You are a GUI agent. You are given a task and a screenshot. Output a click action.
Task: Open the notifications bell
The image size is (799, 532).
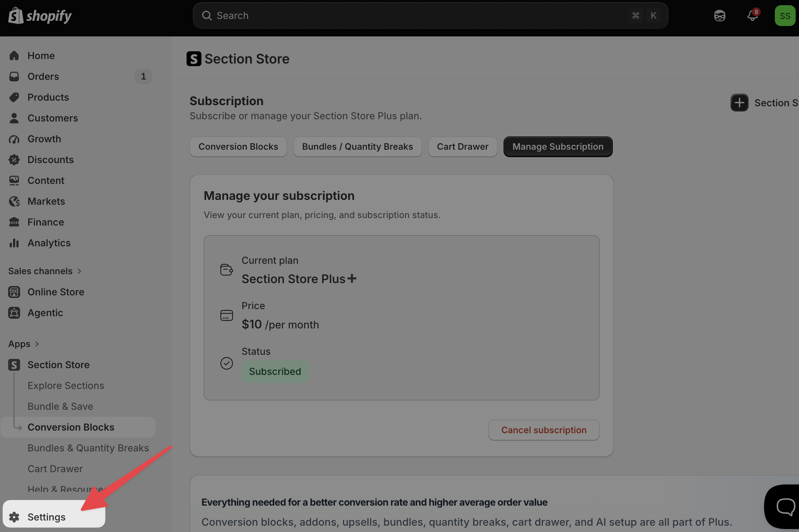pos(753,15)
